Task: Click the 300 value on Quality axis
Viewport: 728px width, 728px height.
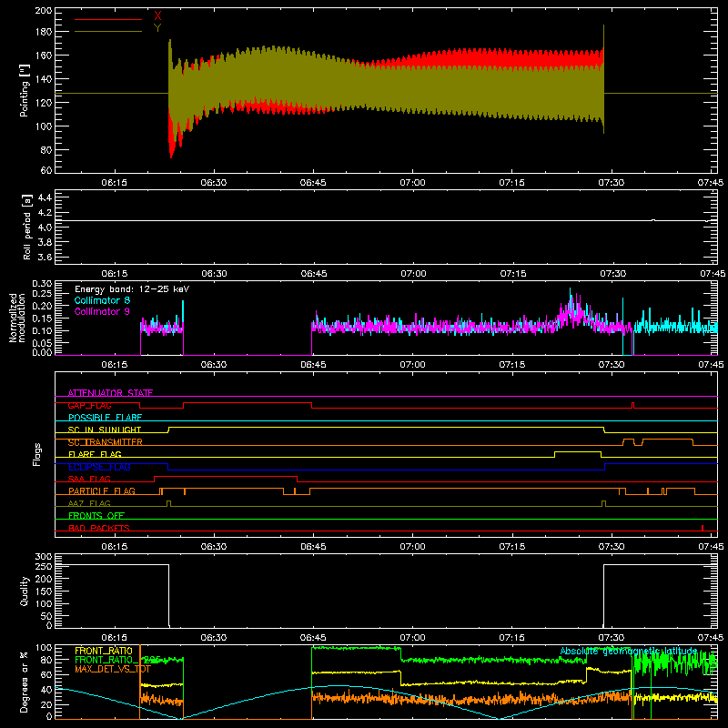Action: (x=43, y=557)
